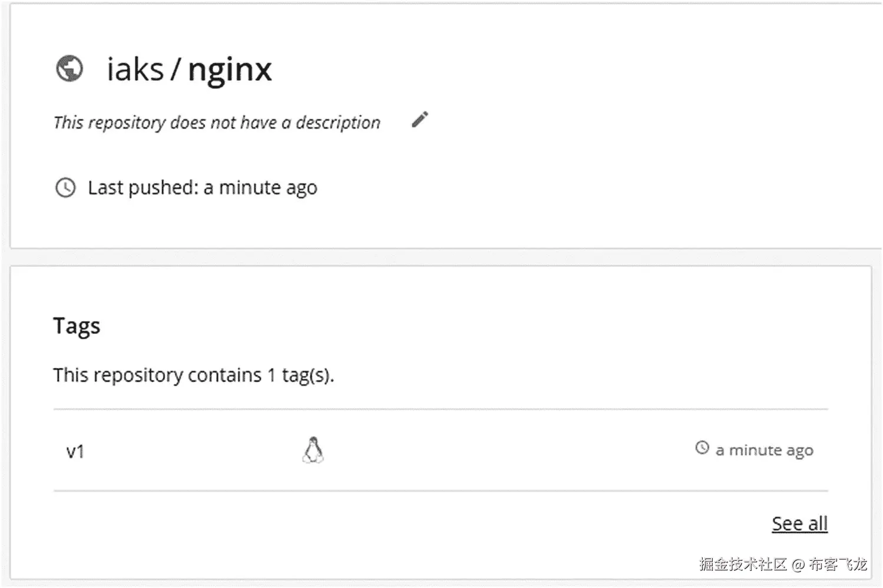
Task: Open the See all tags link
Action: pyautogui.click(x=799, y=523)
